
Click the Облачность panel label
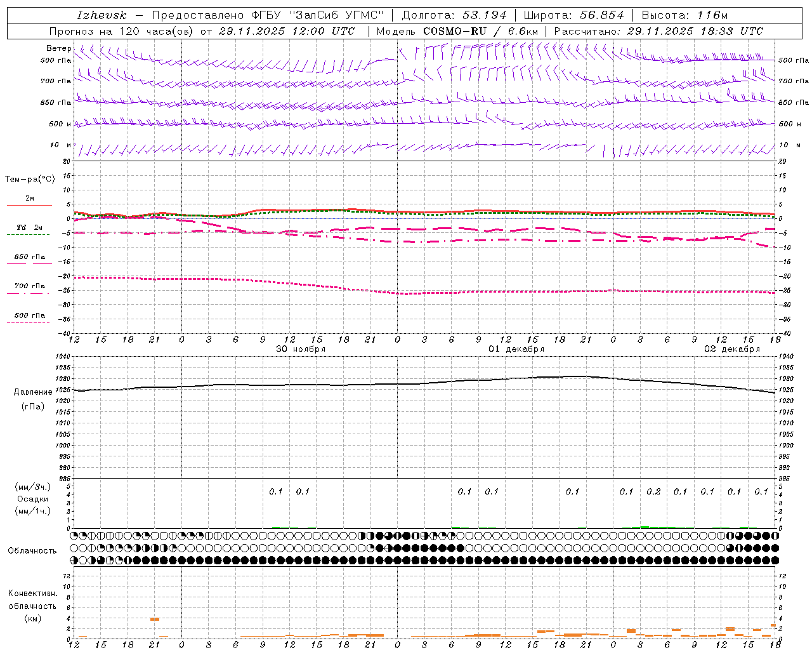coord(32,550)
